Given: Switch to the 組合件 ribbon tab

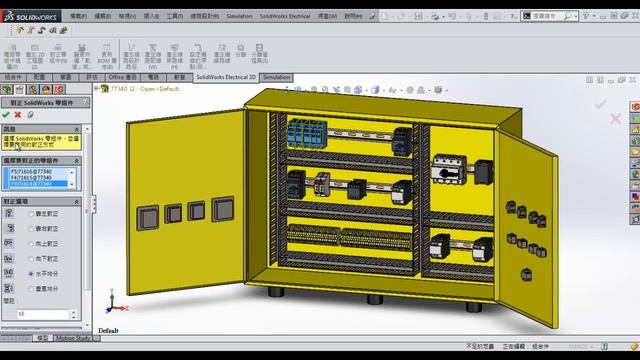Looking at the screenshot, I should (x=13, y=77).
